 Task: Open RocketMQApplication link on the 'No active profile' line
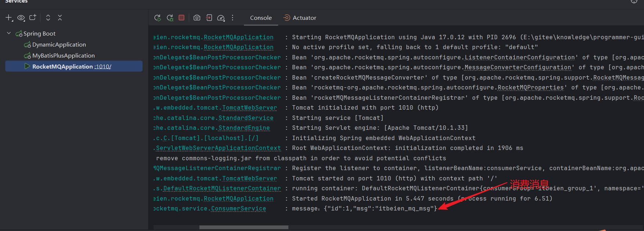tap(238, 47)
